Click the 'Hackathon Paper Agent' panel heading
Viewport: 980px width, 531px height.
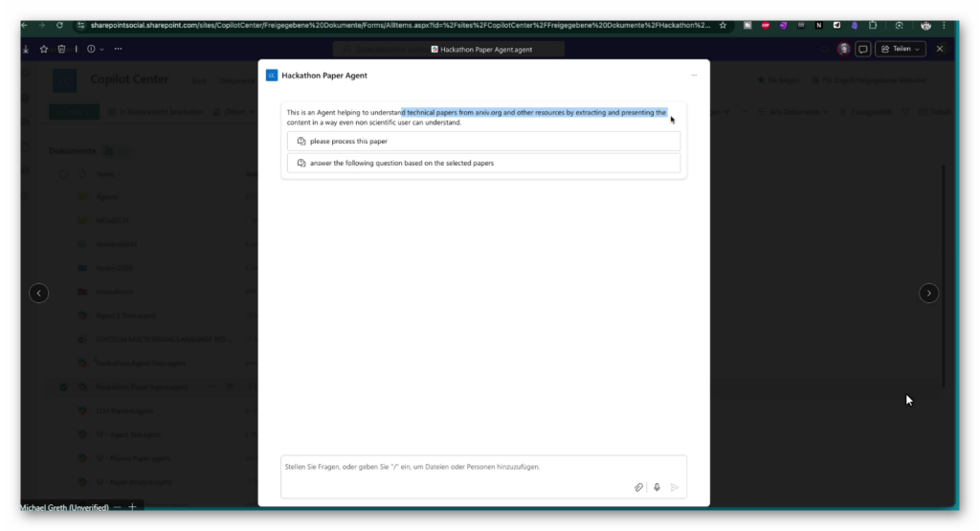pyautogui.click(x=324, y=76)
